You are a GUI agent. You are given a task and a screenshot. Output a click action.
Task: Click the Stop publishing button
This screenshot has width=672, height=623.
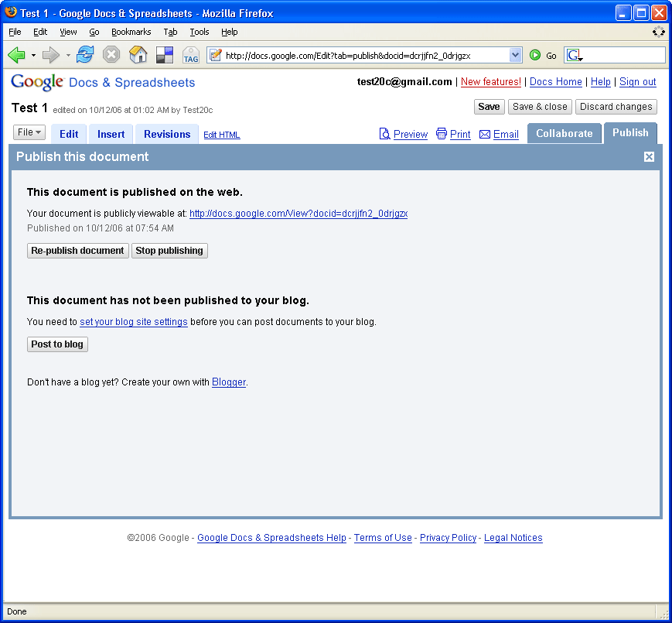click(169, 251)
